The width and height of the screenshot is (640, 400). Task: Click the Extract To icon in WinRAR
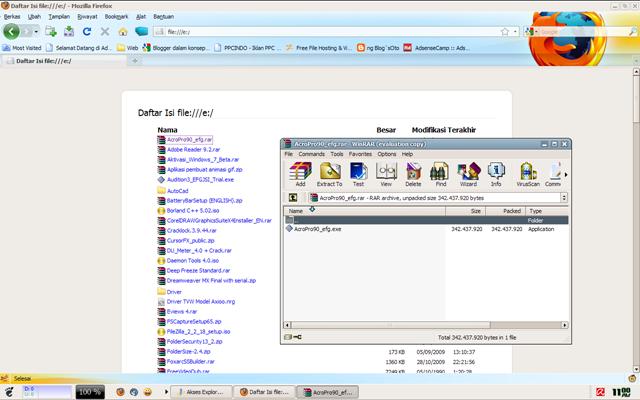tap(330, 174)
